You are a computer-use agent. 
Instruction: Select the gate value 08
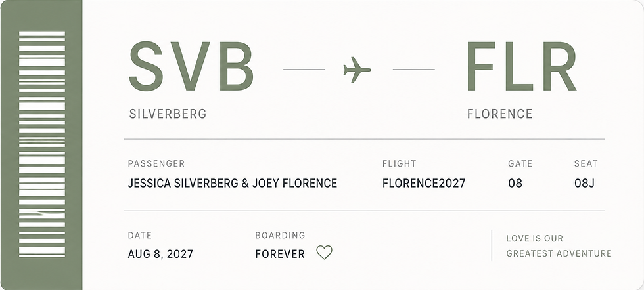click(x=515, y=183)
